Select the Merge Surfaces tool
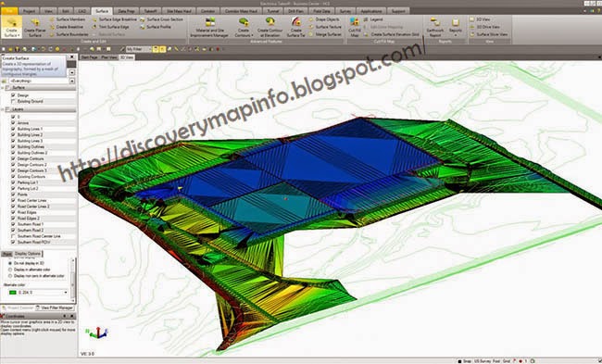Screen dimensions: 602x364 (x=325, y=34)
